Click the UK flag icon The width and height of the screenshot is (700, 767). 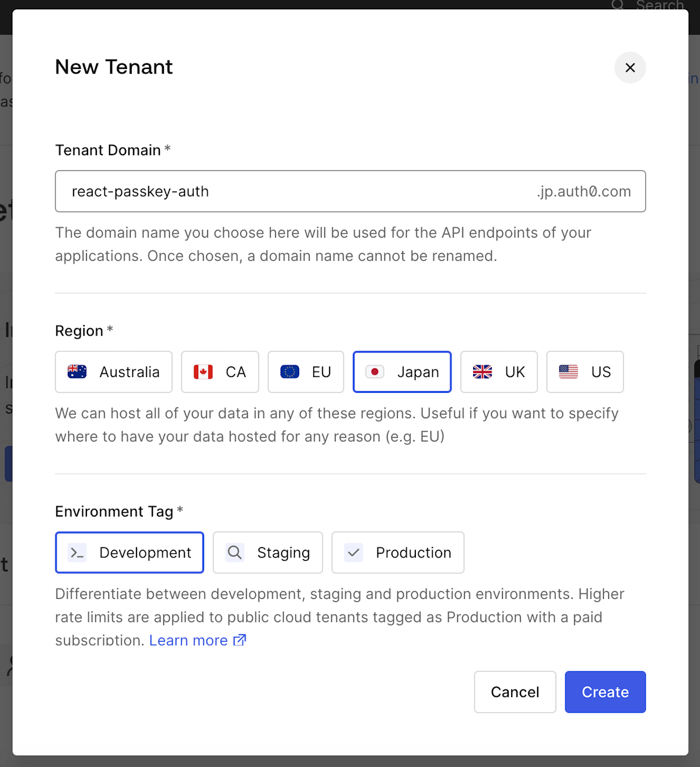tap(482, 372)
